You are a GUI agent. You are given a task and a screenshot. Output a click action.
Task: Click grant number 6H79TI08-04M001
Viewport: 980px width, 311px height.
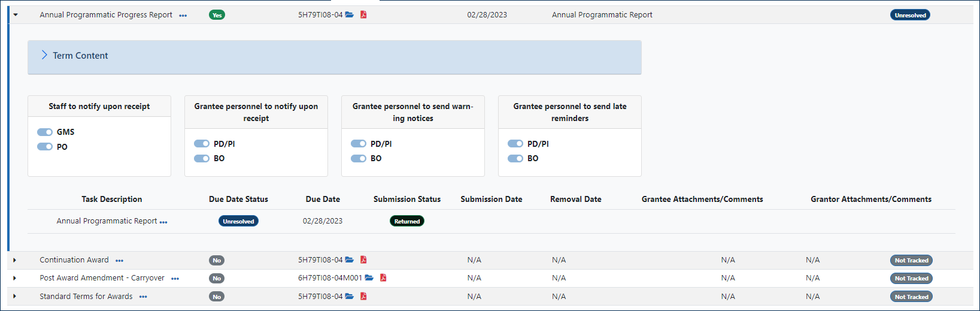click(330, 278)
